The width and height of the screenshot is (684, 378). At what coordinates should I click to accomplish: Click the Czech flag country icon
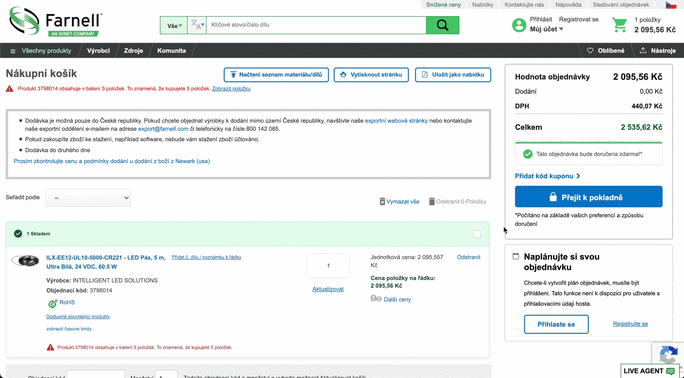click(670, 5)
